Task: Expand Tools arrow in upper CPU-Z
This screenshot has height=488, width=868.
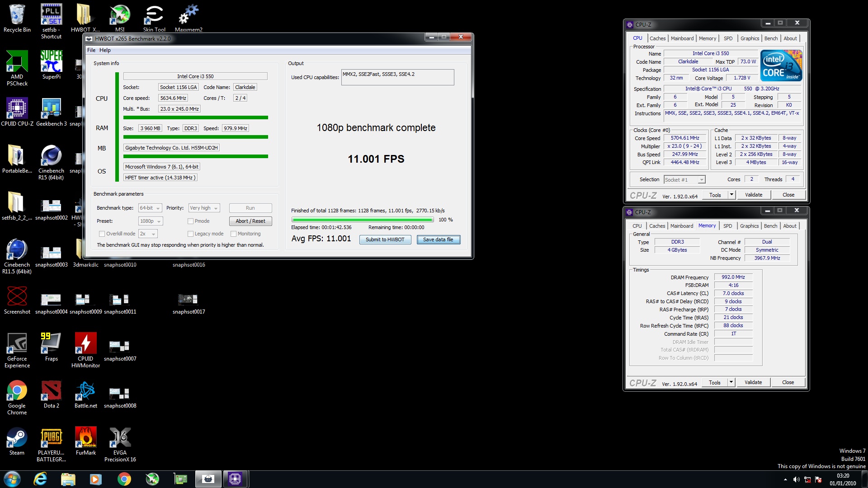Action: (x=731, y=195)
